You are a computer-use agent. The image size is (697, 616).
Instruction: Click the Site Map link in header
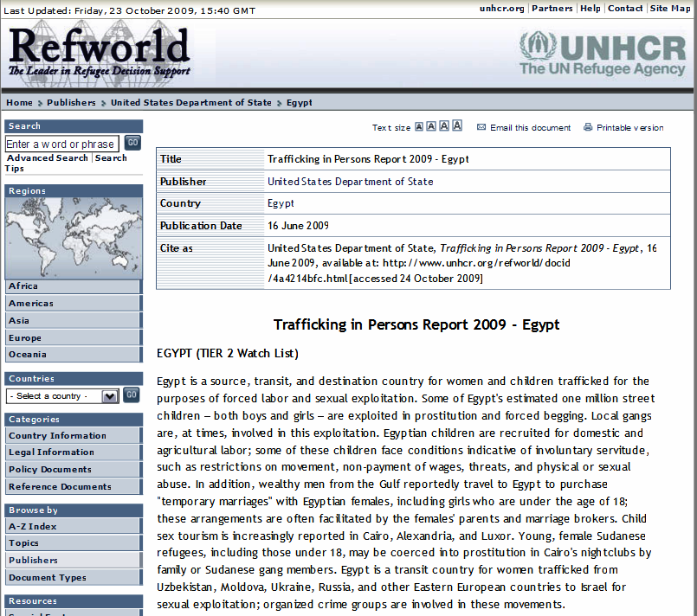coord(670,9)
